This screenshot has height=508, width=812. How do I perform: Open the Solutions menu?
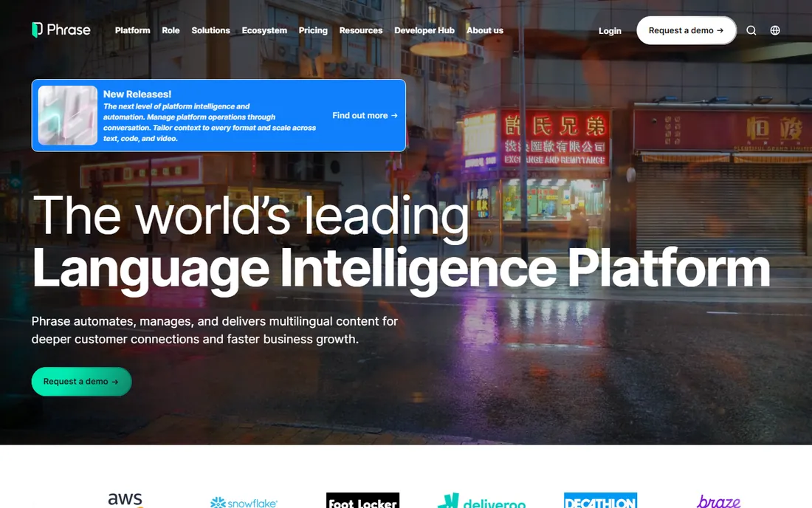coord(211,30)
